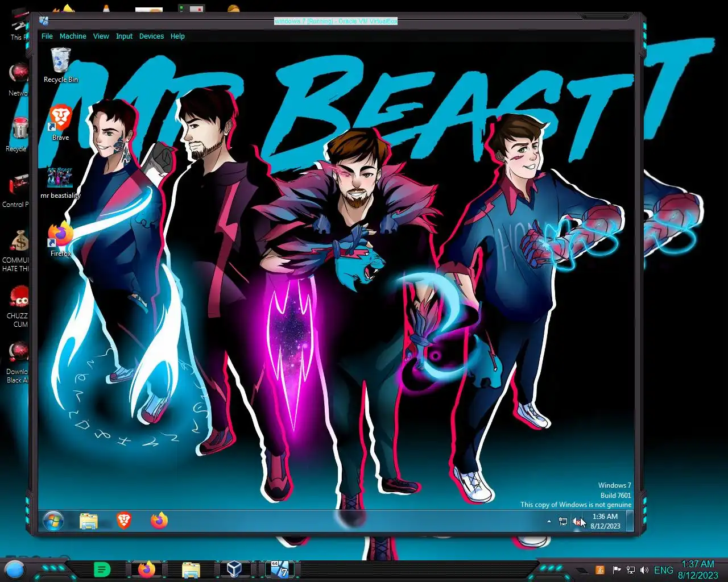Select the money bag COMMUI desktop icon
728x582 pixels.
16,251
